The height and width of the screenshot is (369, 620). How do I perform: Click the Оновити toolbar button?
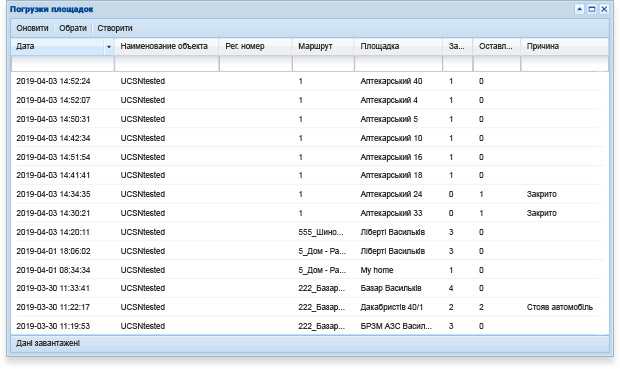(x=32, y=28)
